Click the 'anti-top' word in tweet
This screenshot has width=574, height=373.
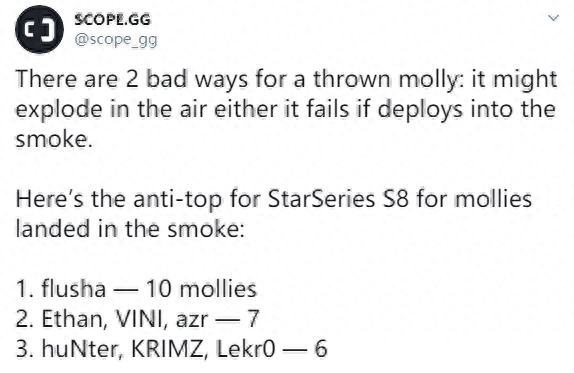point(178,200)
